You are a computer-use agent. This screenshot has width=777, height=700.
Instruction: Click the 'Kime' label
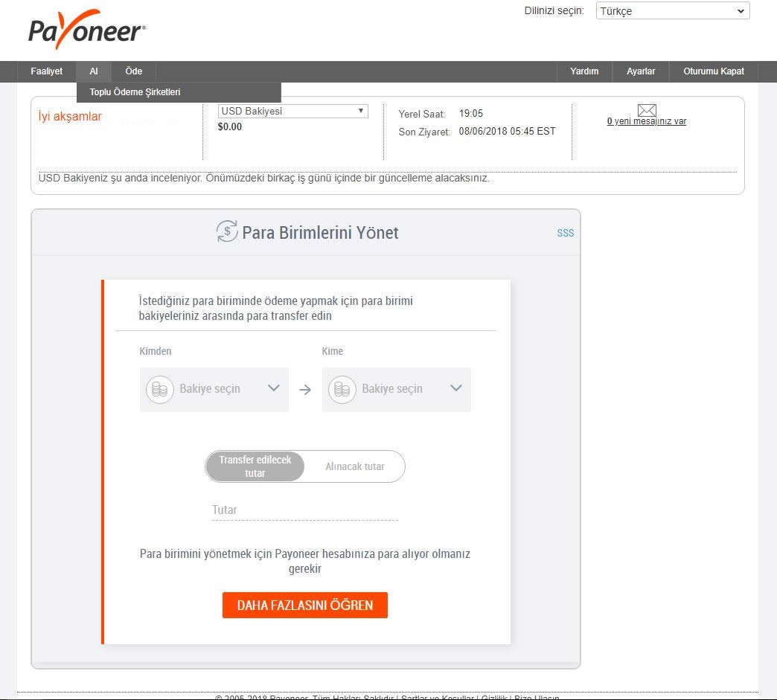333,351
